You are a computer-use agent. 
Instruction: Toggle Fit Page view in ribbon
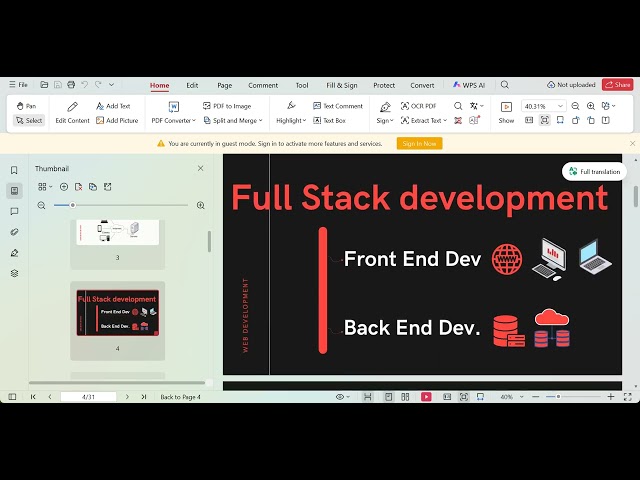[544, 120]
